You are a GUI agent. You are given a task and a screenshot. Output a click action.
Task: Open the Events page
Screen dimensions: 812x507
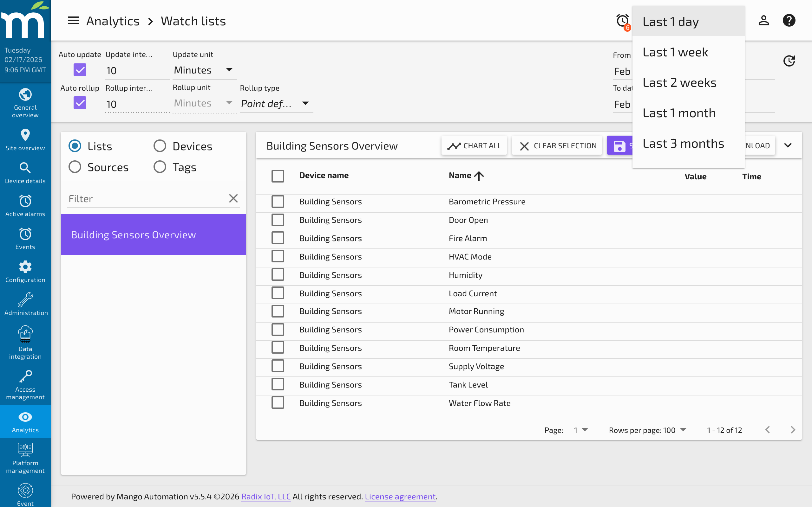click(x=25, y=238)
